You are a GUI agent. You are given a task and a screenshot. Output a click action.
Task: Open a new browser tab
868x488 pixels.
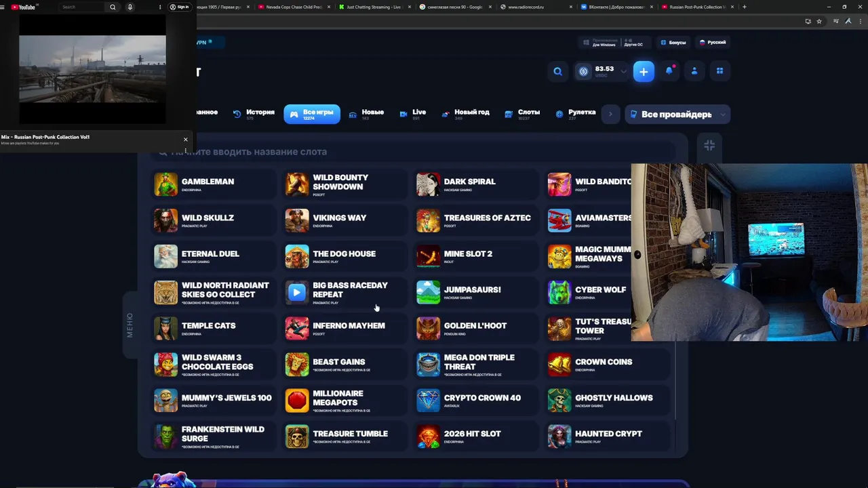point(744,7)
